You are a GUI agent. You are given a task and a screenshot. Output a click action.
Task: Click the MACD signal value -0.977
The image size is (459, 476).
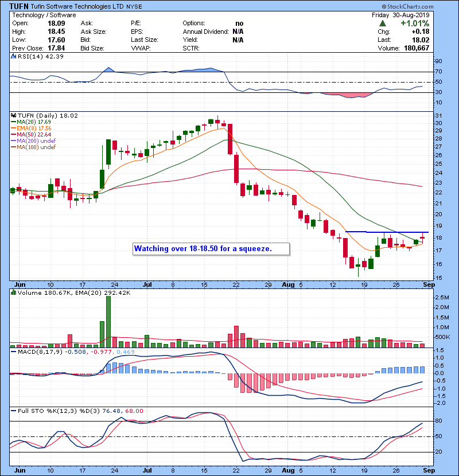point(102,352)
